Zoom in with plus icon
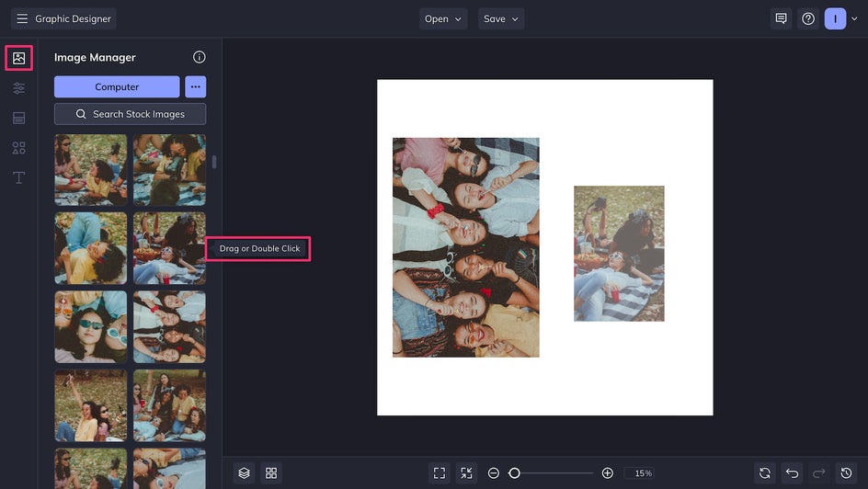The width and height of the screenshot is (868, 489). point(607,473)
